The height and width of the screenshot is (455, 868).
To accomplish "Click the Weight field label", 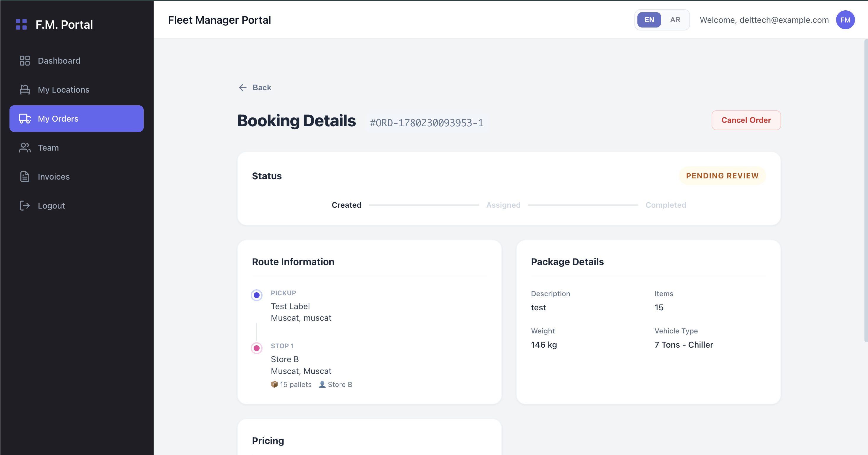I will point(543,331).
